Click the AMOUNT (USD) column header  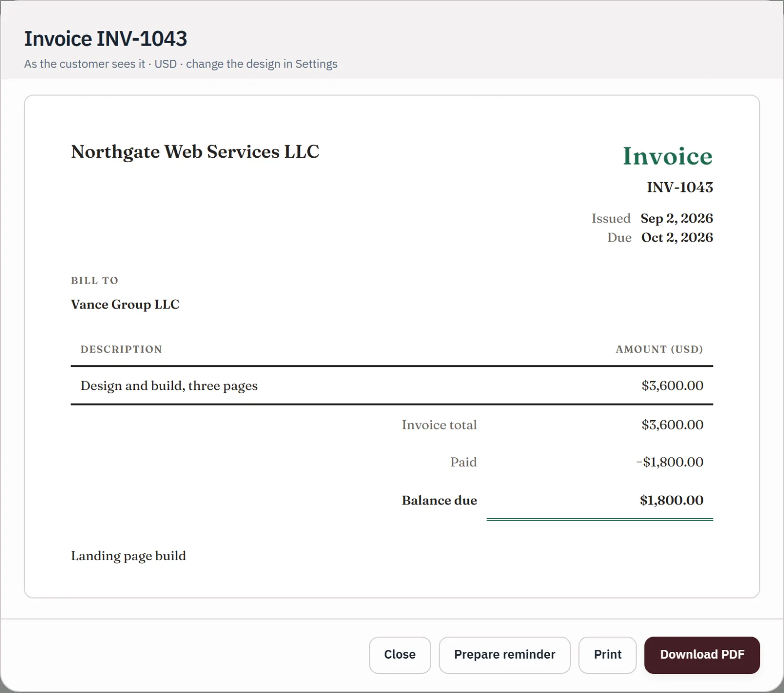click(659, 349)
